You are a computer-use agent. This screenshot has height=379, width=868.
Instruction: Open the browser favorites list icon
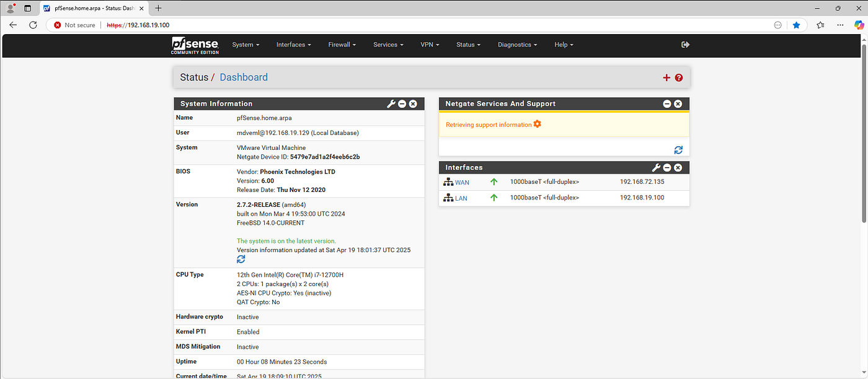tap(820, 25)
